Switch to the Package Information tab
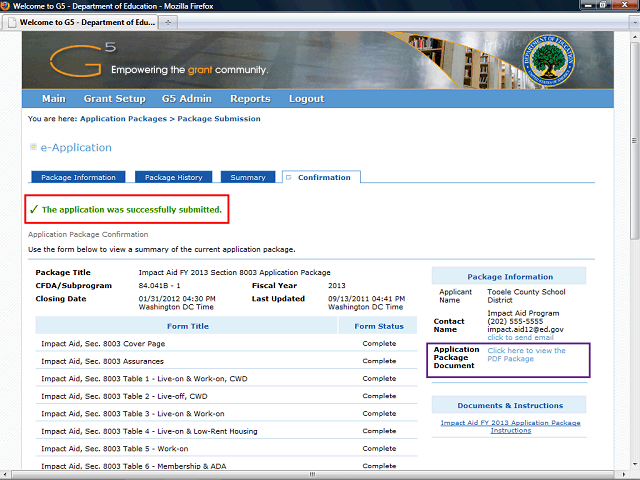This screenshot has width=640, height=480. (x=78, y=177)
